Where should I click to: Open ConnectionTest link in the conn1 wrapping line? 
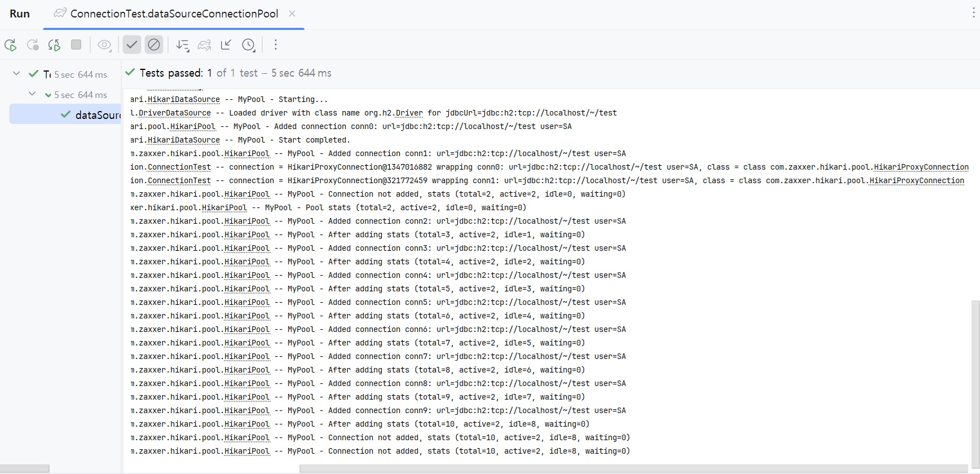click(x=179, y=181)
